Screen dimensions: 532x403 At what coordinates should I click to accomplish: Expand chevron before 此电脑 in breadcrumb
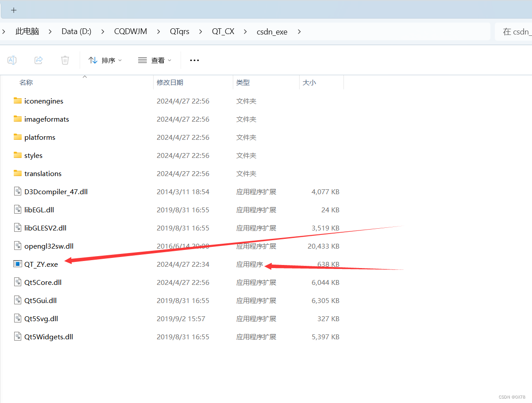4,31
